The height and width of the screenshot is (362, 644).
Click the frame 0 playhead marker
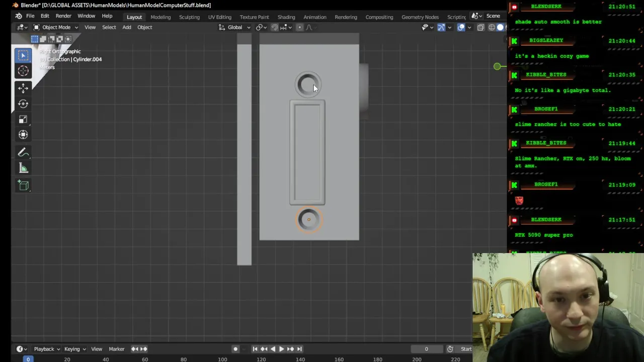click(28, 359)
